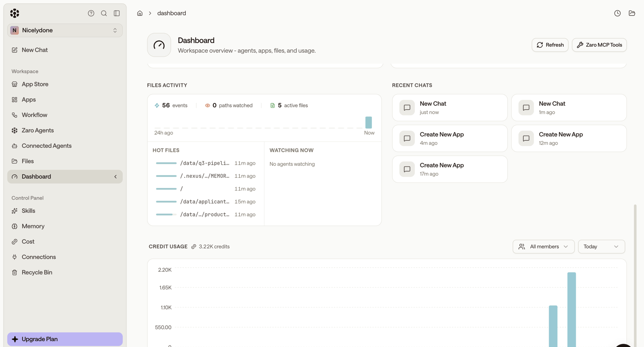
Task: Toggle the sidebar panel icon
Action: (117, 13)
